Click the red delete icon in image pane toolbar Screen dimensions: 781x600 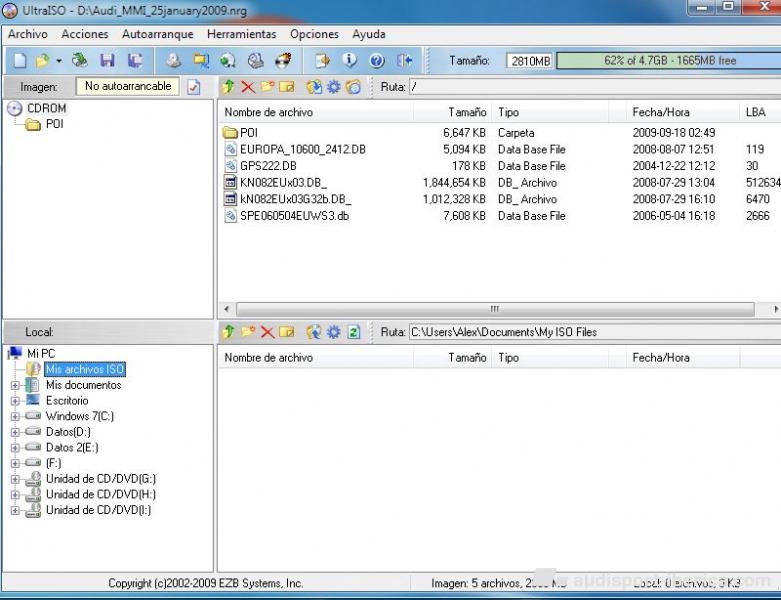(248, 87)
